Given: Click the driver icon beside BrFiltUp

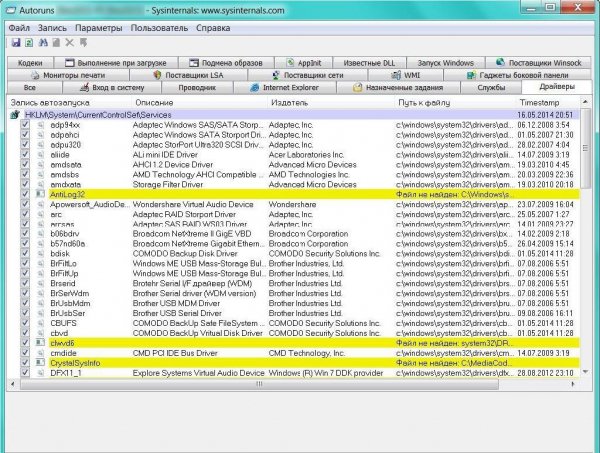Looking at the screenshot, I should pos(41,274).
